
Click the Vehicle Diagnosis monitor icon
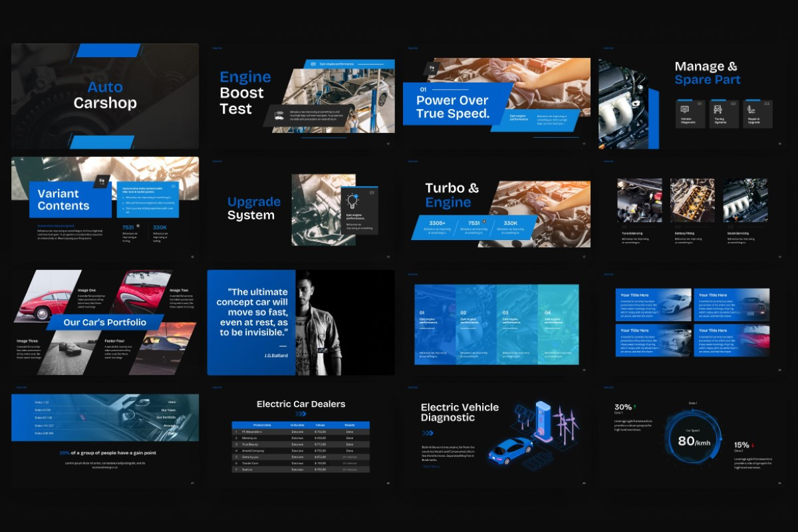pos(684,109)
